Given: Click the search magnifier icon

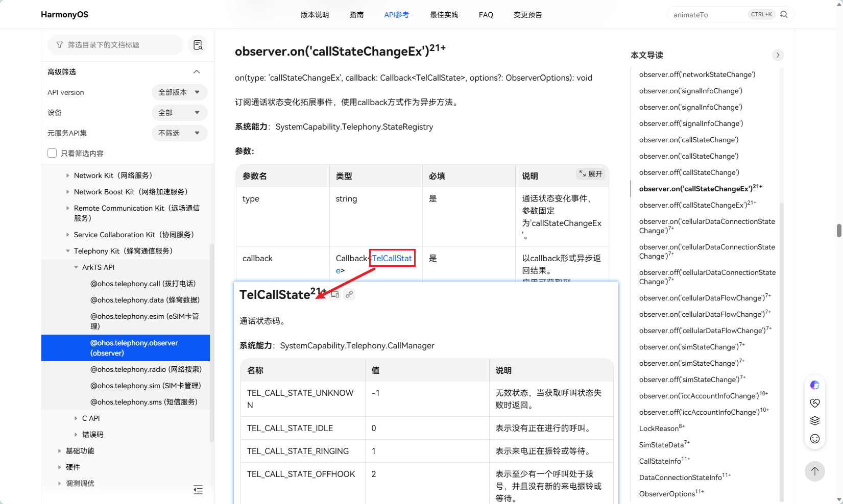Looking at the screenshot, I should coord(784,14).
